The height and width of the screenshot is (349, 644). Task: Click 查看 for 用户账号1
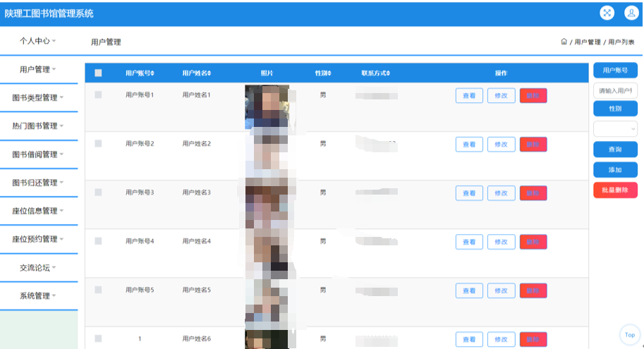[x=469, y=96]
